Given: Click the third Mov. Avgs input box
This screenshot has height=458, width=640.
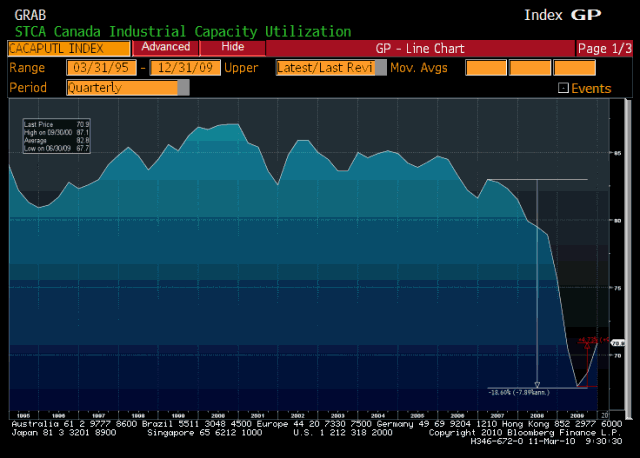Looking at the screenshot, I should click(x=575, y=68).
